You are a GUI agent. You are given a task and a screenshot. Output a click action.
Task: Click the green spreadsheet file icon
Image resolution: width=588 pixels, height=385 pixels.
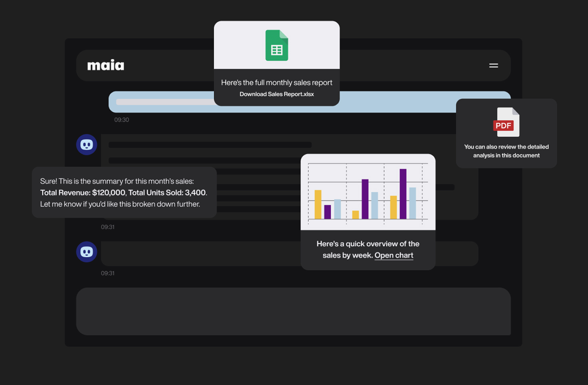pyautogui.click(x=277, y=46)
